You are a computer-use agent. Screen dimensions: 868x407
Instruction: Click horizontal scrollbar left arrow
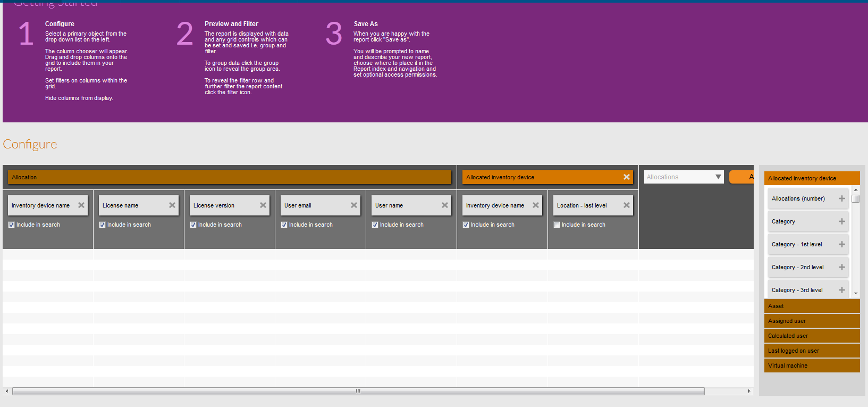[x=7, y=391]
